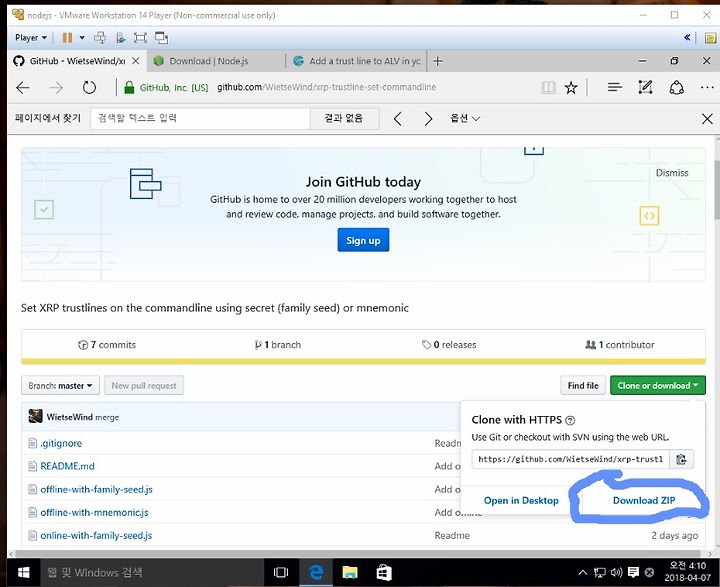The image size is (720, 587).
Task: Go to next find result
Action: point(428,119)
